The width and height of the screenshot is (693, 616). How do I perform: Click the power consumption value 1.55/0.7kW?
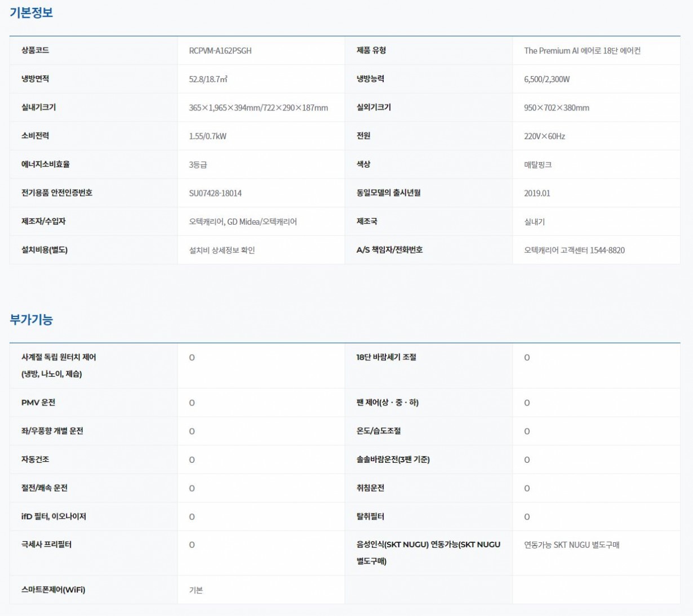click(207, 136)
